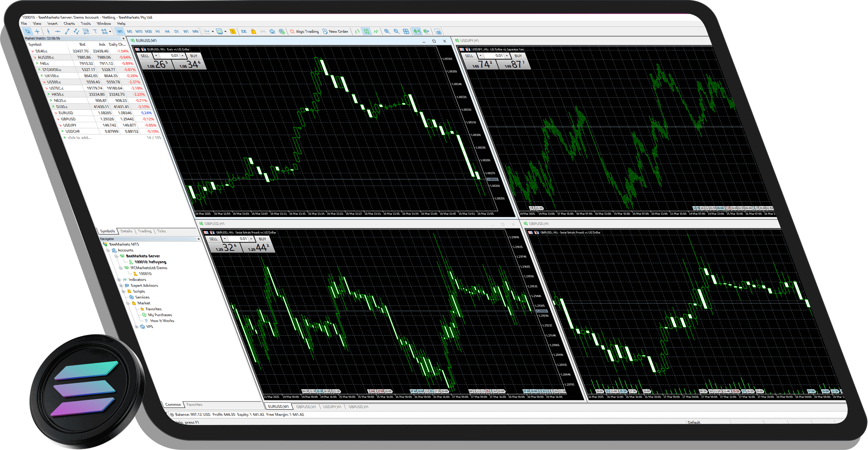Toggle Algo Trading on or off
The width and height of the screenshot is (868, 450).
[304, 31]
